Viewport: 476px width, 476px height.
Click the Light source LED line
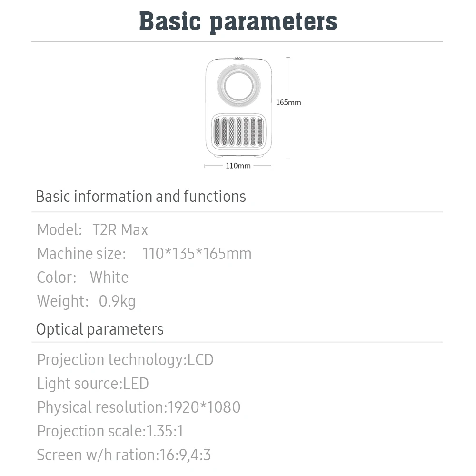[x=93, y=383]
